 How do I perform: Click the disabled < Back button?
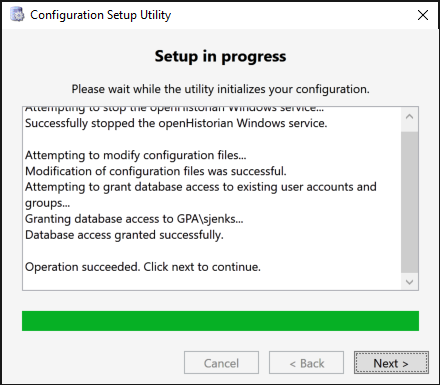(x=306, y=363)
